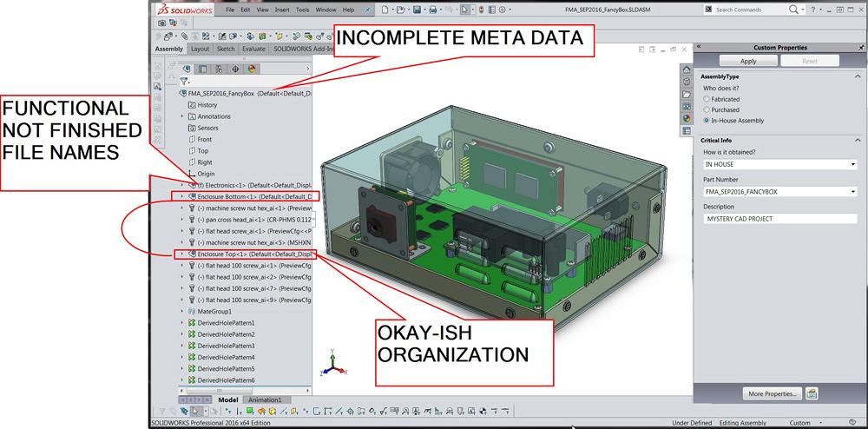Click the camera screen capture icon

point(161,23)
